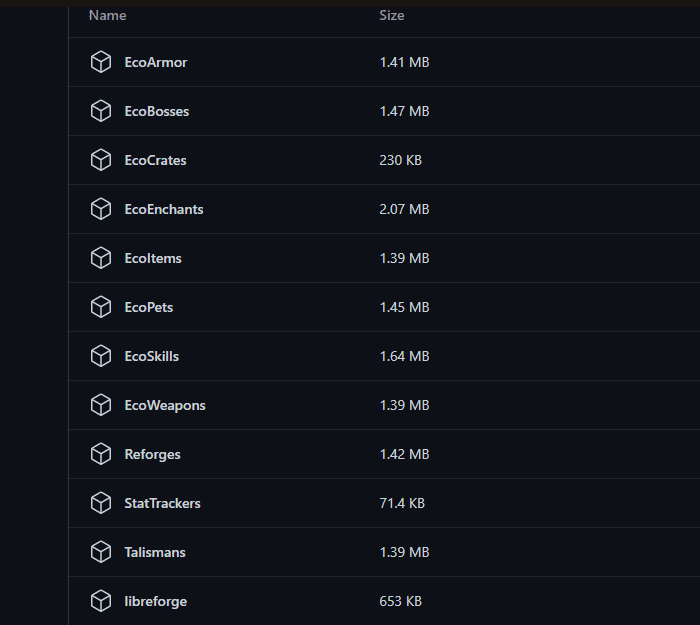This screenshot has height=625, width=700.
Task: Click the package icon beside EcoArmor
Action: 100,62
